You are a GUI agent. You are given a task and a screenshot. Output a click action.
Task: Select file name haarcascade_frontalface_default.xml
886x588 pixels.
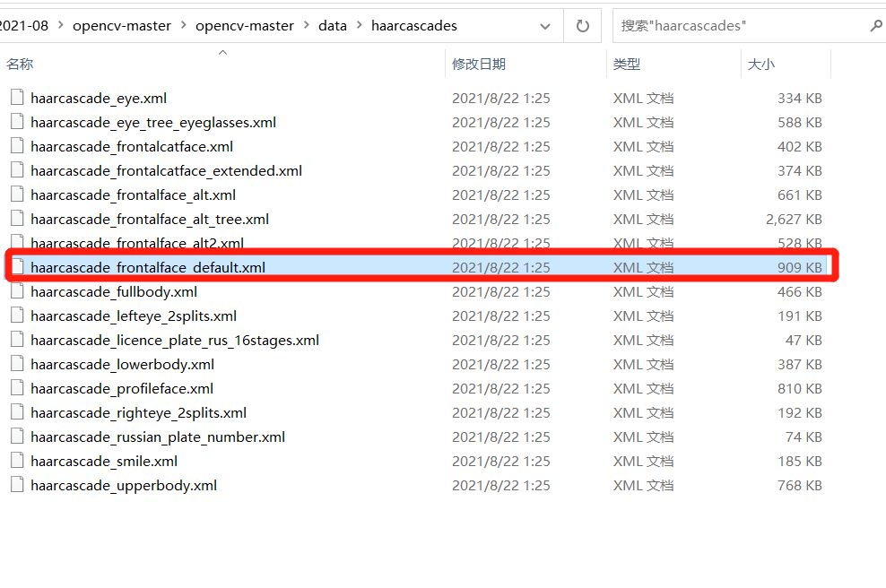(x=148, y=268)
